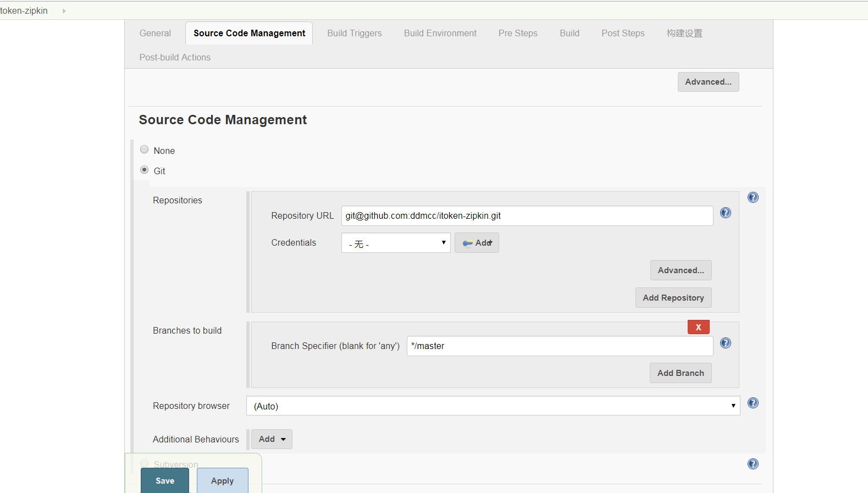
Task: Go to Build Environment tab
Action: [x=440, y=33]
